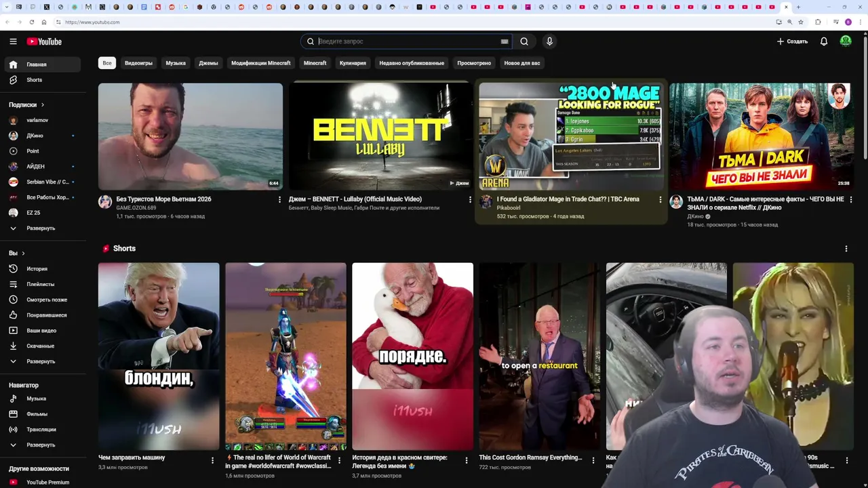The height and width of the screenshot is (488, 868).
Task: Open options for BENNETT Lullaby video
Action: [470, 200]
